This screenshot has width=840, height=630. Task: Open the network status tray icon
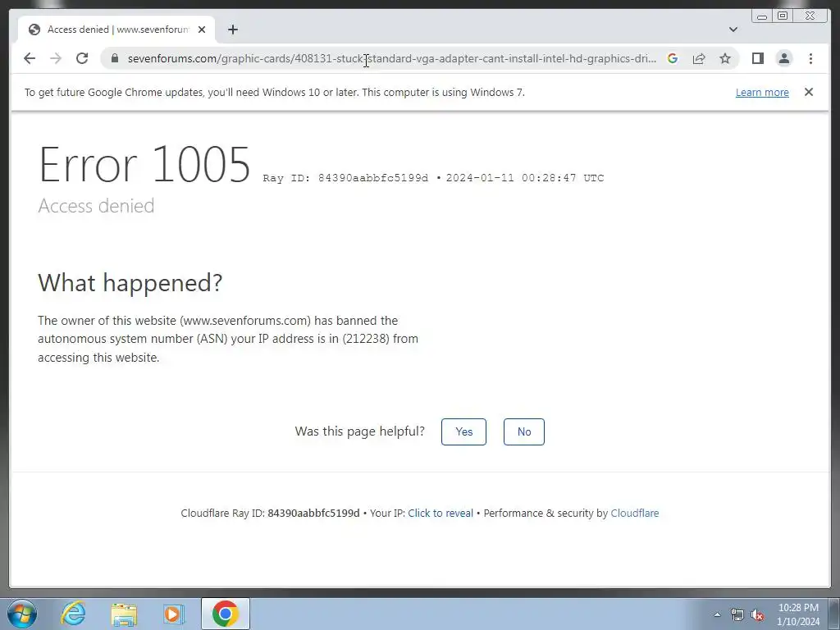pyautogui.click(x=737, y=615)
